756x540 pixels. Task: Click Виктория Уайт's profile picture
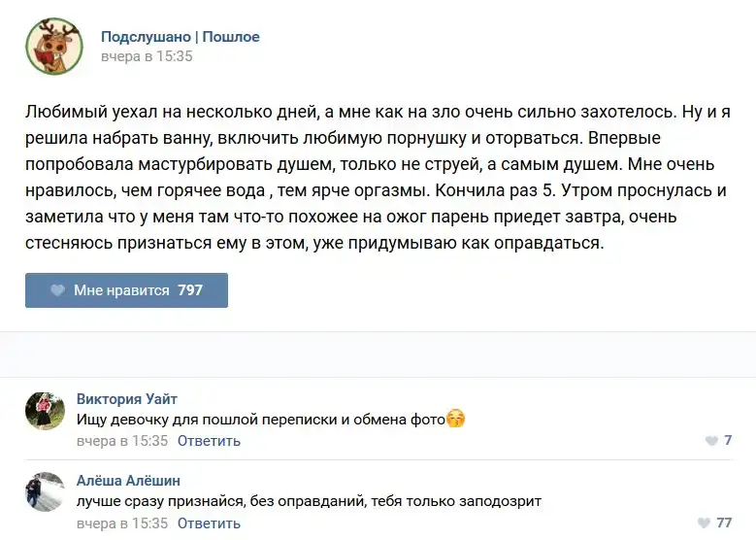(x=45, y=412)
